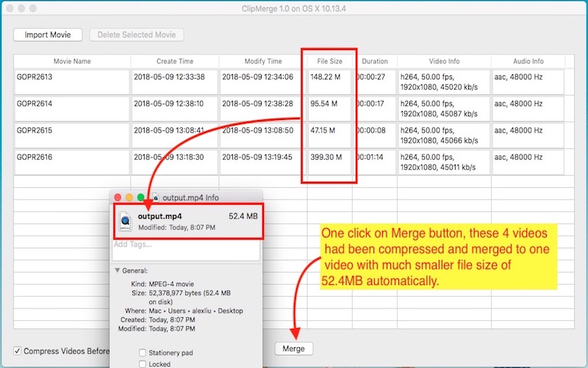
Task: Click the Merge button
Action: (293, 348)
